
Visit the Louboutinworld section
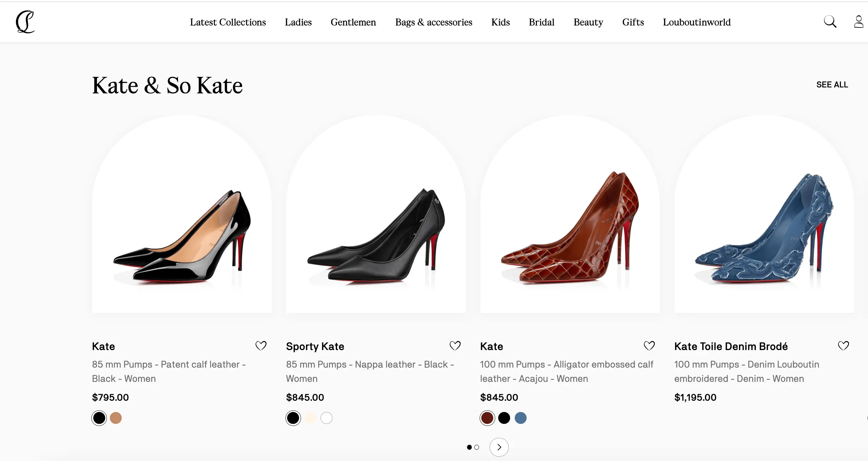697,22
